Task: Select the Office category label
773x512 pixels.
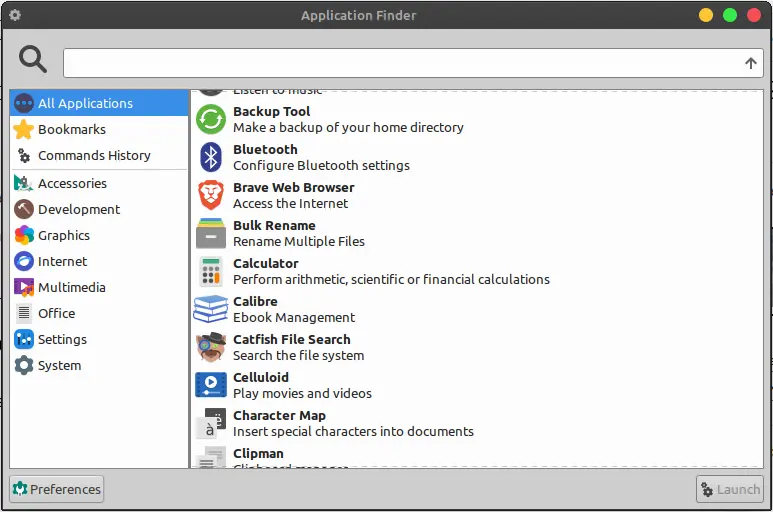Action: point(56,313)
